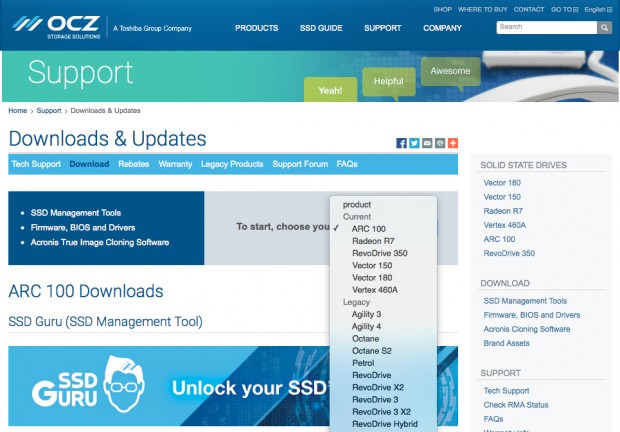Screen dimensions: 620x432
Task: Go to Support breadcrumb
Action: click(x=49, y=111)
